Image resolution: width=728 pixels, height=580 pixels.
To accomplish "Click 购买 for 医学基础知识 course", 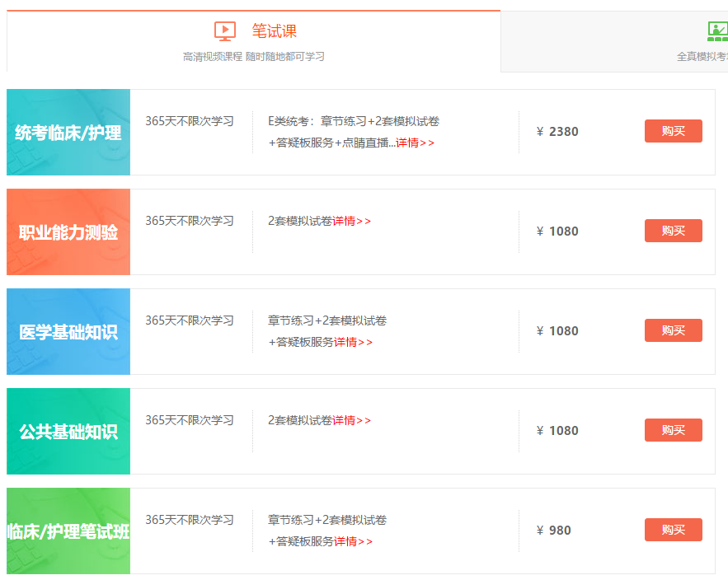I will pos(673,330).
